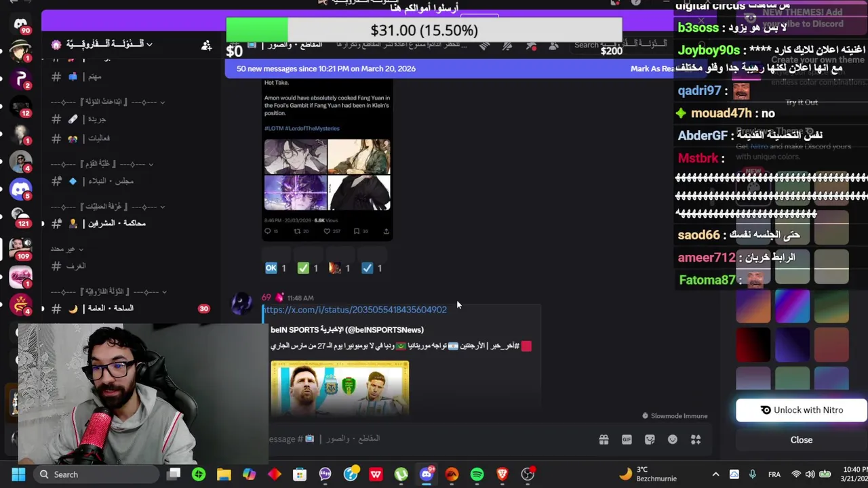Open the purple question-mark server icon
Viewport: 868px width, 488px height.
point(20,79)
